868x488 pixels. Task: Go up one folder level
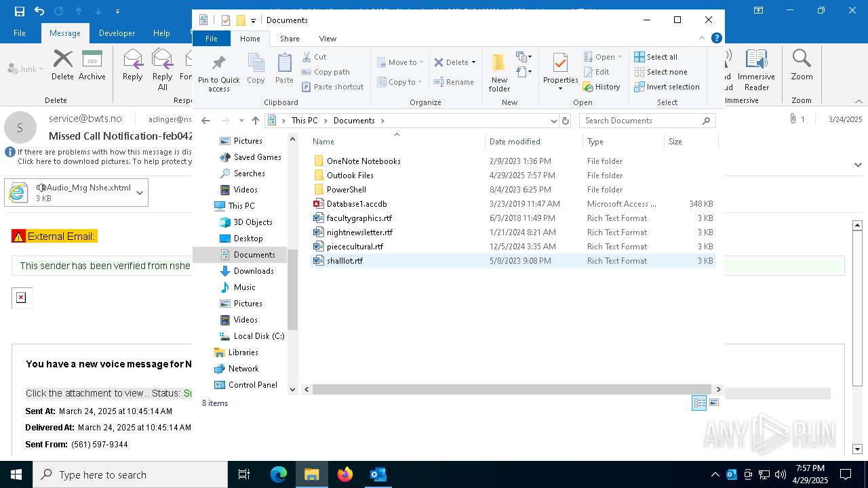coord(256,121)
